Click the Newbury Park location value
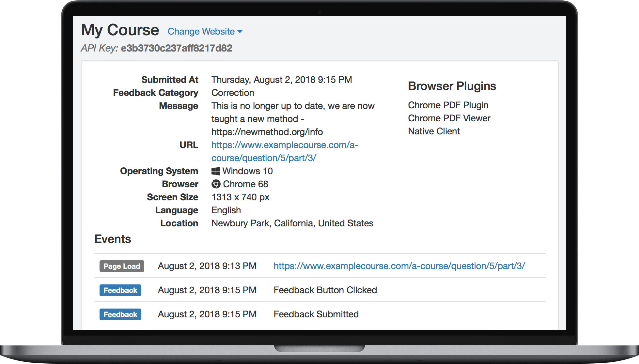639x364 pixels. pos(292,223)
